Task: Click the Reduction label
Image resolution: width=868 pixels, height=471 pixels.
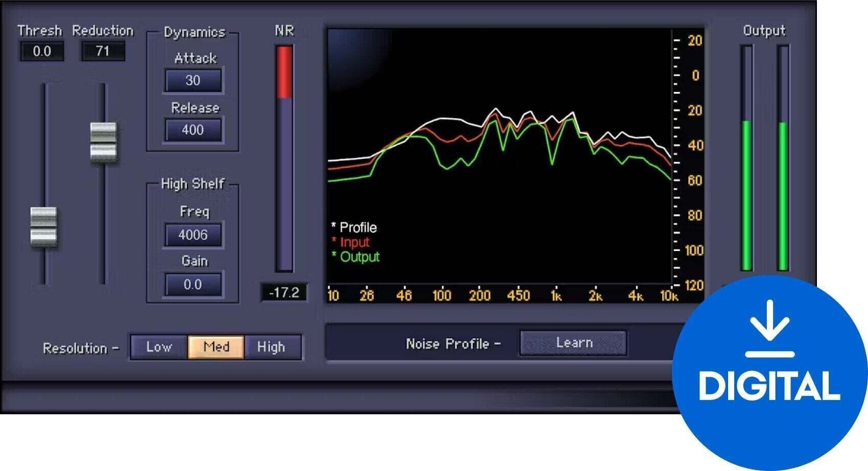Action: coord(103,31)
